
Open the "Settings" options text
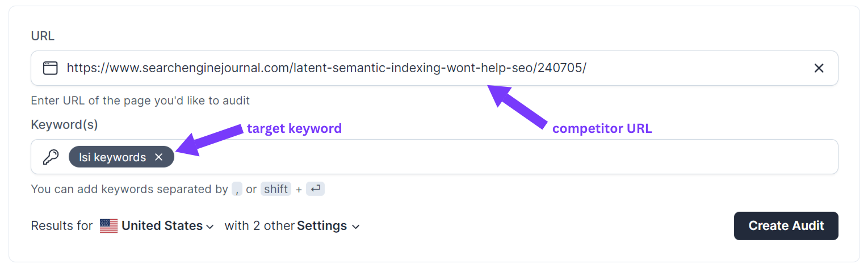point(322,226)
